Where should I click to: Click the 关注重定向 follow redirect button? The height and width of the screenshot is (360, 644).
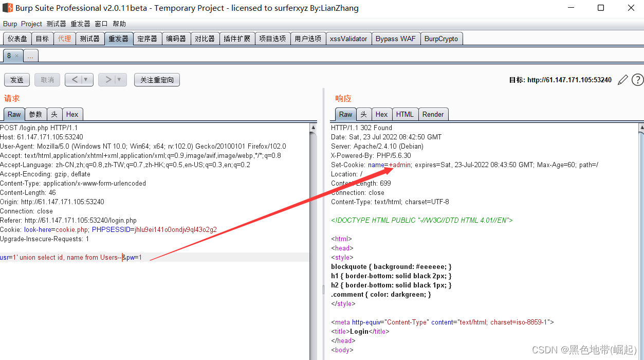[x=157, y=80]
